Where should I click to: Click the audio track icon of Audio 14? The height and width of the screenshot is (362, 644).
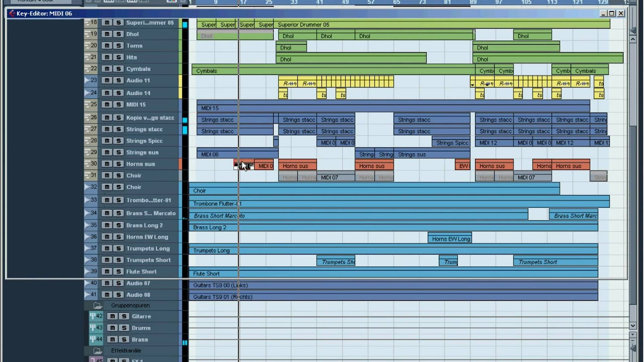pos(89,93)
